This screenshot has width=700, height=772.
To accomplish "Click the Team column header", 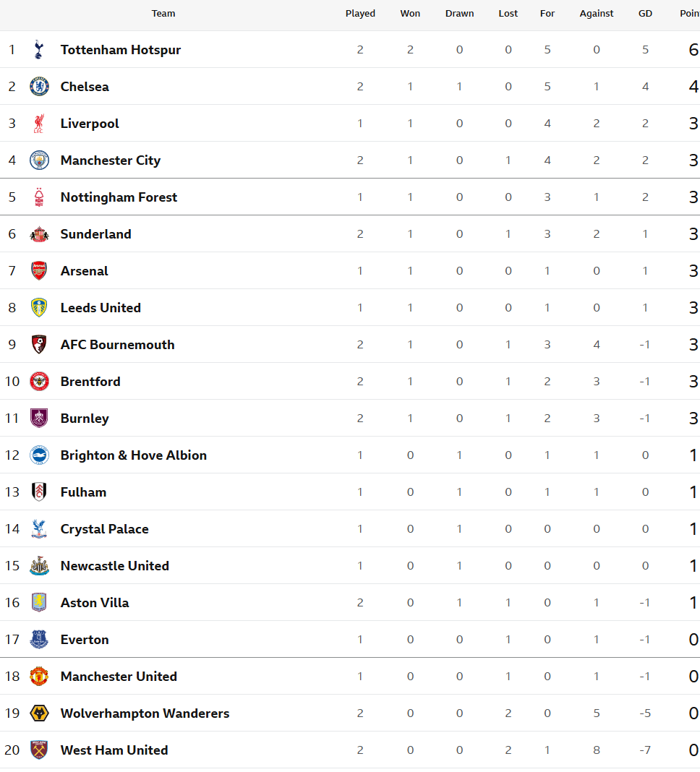I will [163, 14].
